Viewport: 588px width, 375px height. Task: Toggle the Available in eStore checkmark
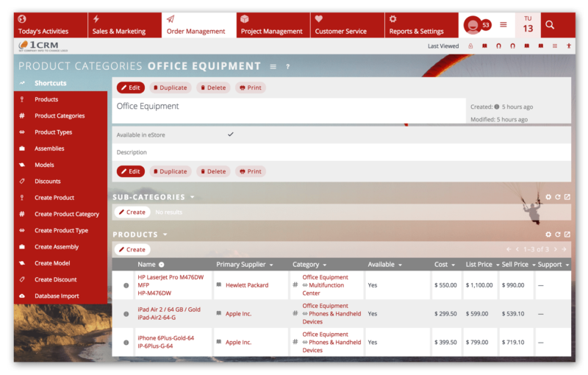tap(231, 135)
